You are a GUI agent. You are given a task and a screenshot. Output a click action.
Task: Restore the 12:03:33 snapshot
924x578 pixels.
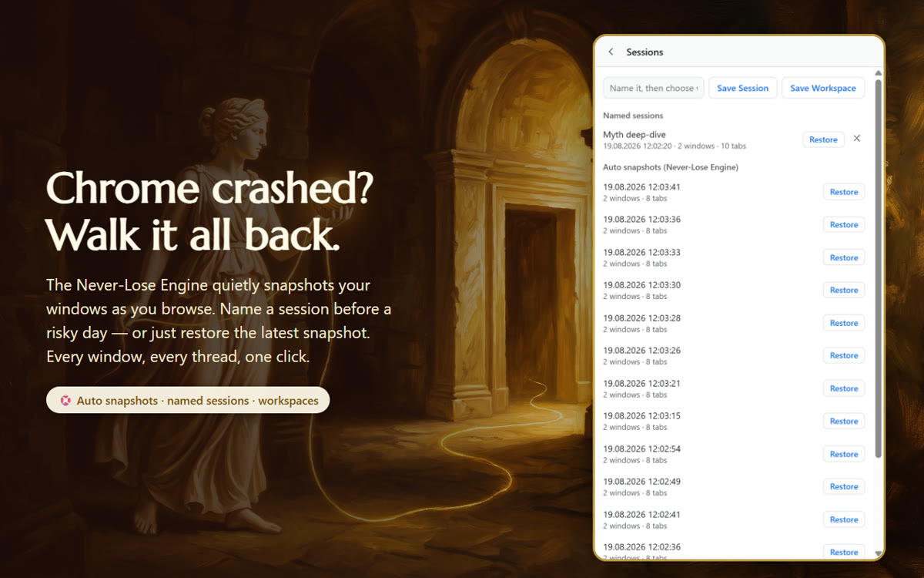point(844,257)
